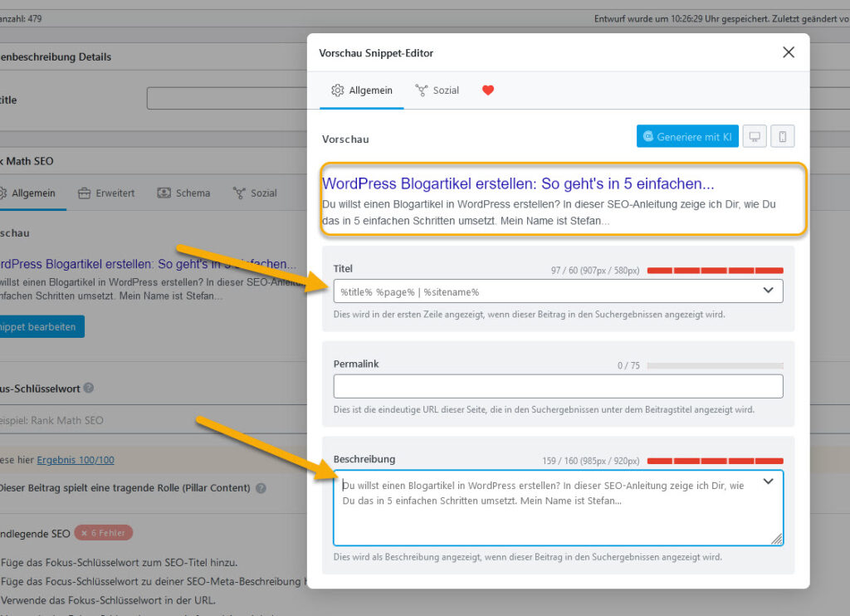850x616 pixels.
Task: Open the Schema tab in Rank Math
Action: (183, 193)
